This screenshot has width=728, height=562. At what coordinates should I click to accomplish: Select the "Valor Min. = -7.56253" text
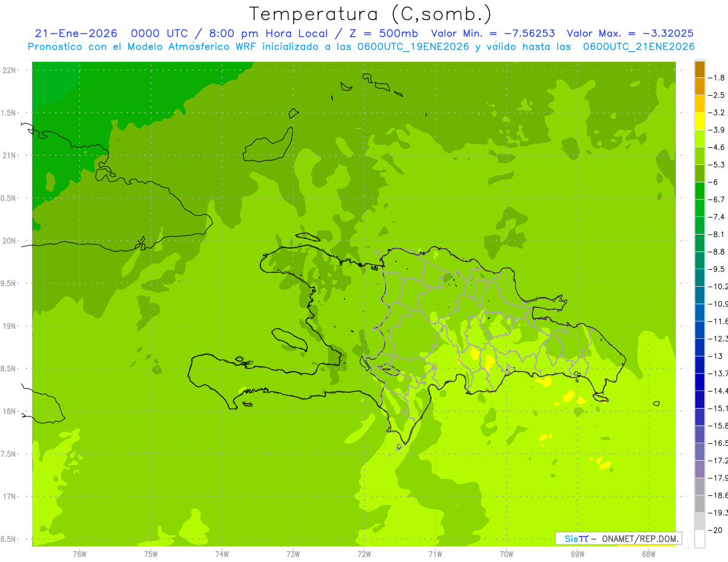click(x=493, y=33)
